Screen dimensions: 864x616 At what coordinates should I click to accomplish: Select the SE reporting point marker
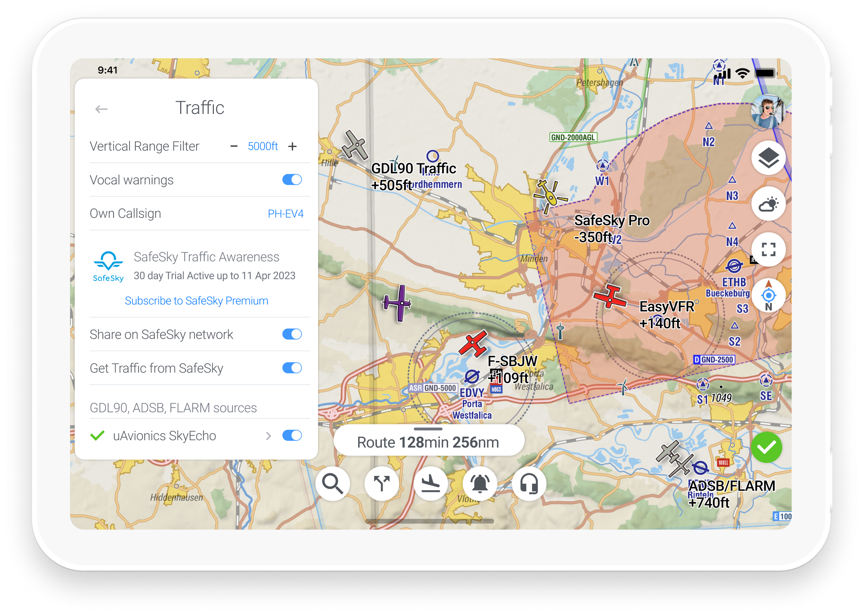click(x=766, y=381)
